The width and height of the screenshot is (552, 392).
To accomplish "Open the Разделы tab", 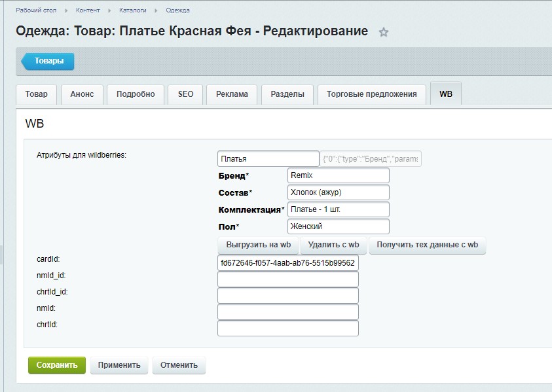I will coord(287,94).
